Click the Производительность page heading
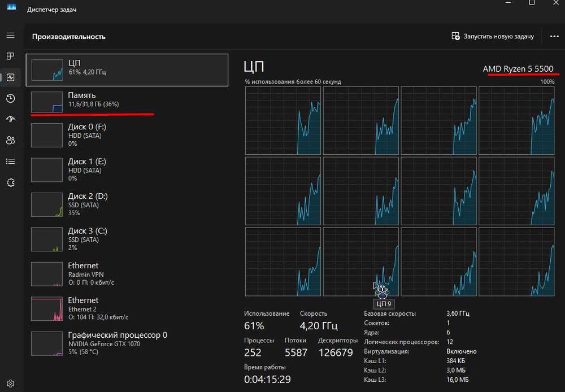565x392 pixels. [68, 36]
